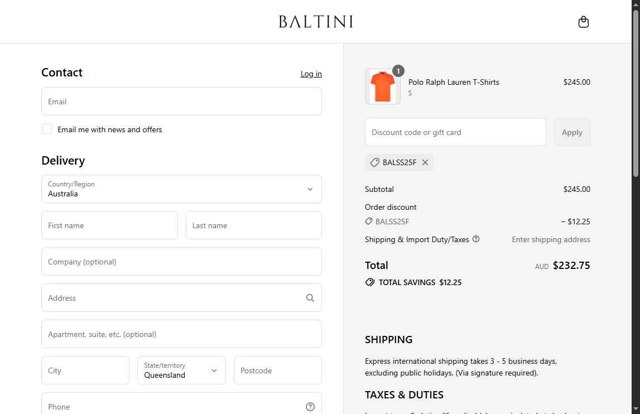
Task: Open the shopping bag cart icon
Action: click(583, 22)
